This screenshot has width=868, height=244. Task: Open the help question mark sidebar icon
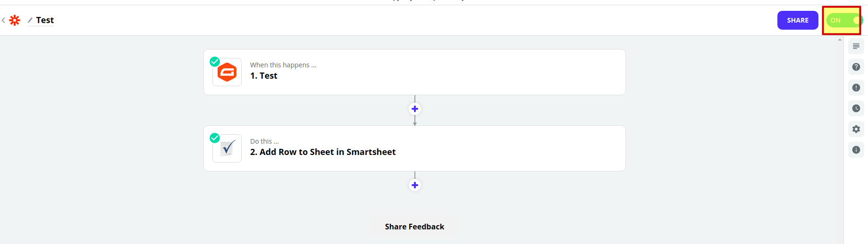point(856,67)
